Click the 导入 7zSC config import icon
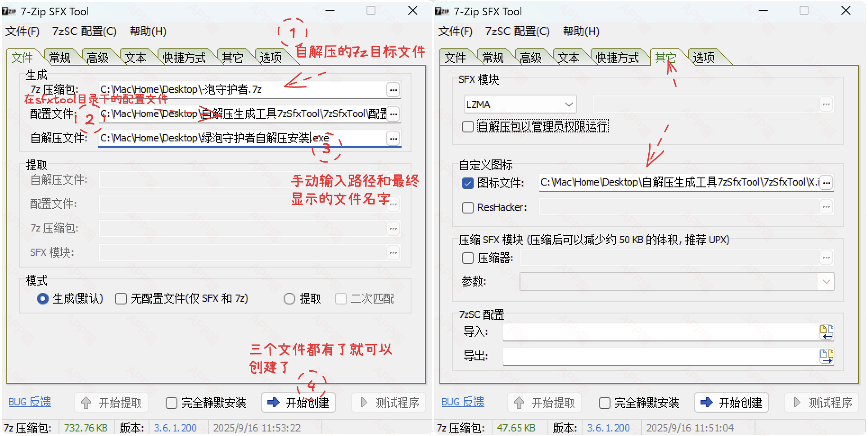Image resolution: width=868 pixels, height=436 pixels. (x=826, y=332)
